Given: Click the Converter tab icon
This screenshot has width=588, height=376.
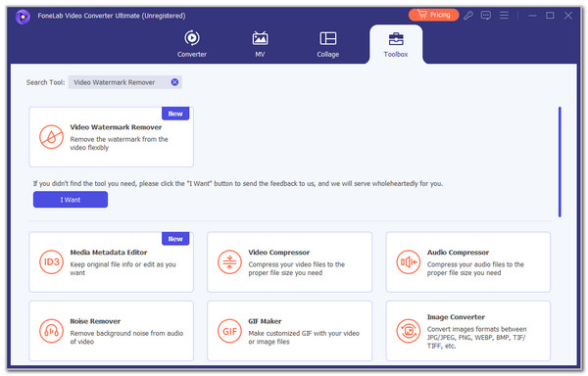Looking at the screenshot, I should [192, 38].
